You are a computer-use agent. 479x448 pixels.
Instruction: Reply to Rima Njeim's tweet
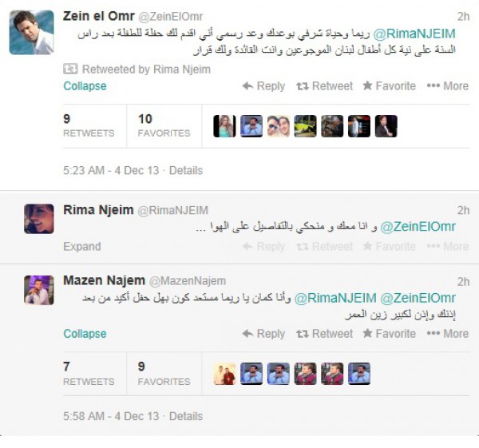(x=263, y=247)
